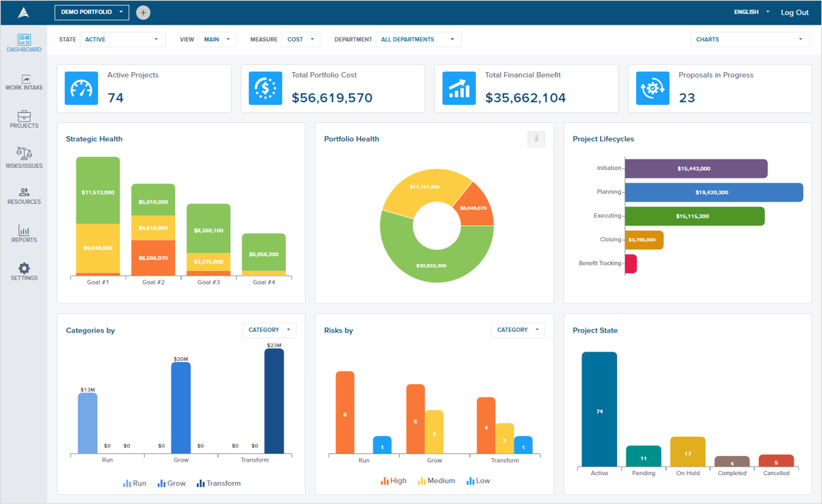Click the Log Out button
This screenshot has width=822, height=504.
click(794, 12)
